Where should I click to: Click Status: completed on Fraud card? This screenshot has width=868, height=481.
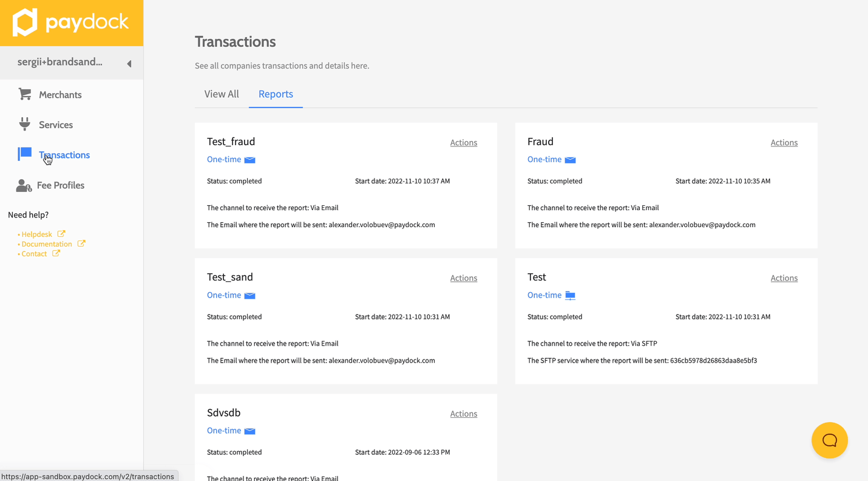pyautogui.click(x=555, y=181)
